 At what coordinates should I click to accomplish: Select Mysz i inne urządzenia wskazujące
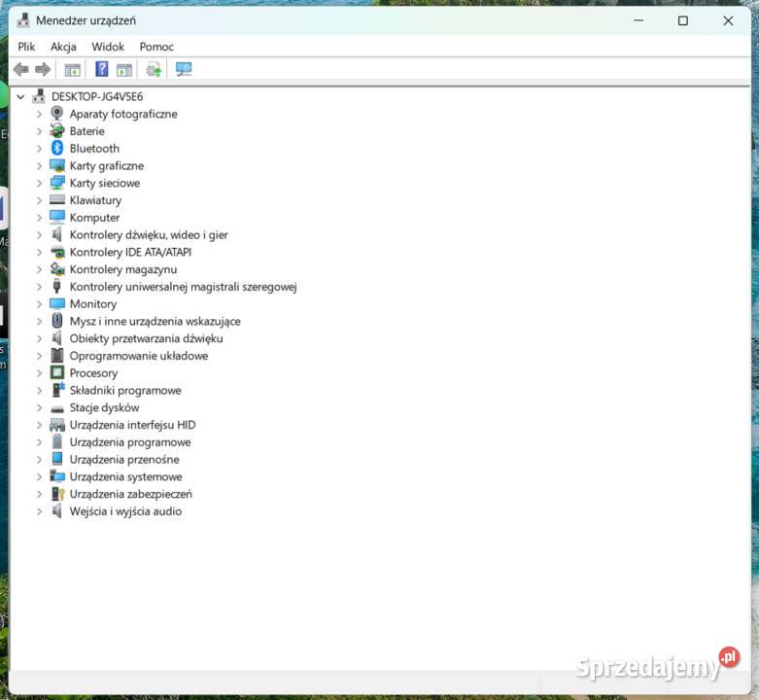(155, 322)
